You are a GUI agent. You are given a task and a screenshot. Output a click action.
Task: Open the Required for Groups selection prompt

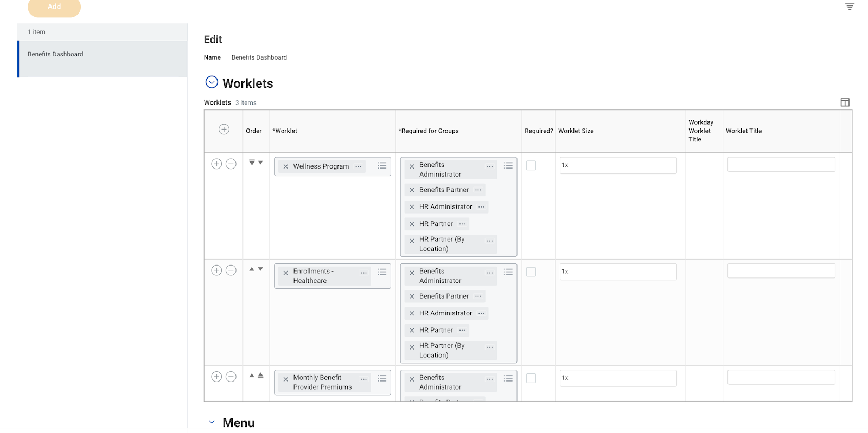pos(508,166)
